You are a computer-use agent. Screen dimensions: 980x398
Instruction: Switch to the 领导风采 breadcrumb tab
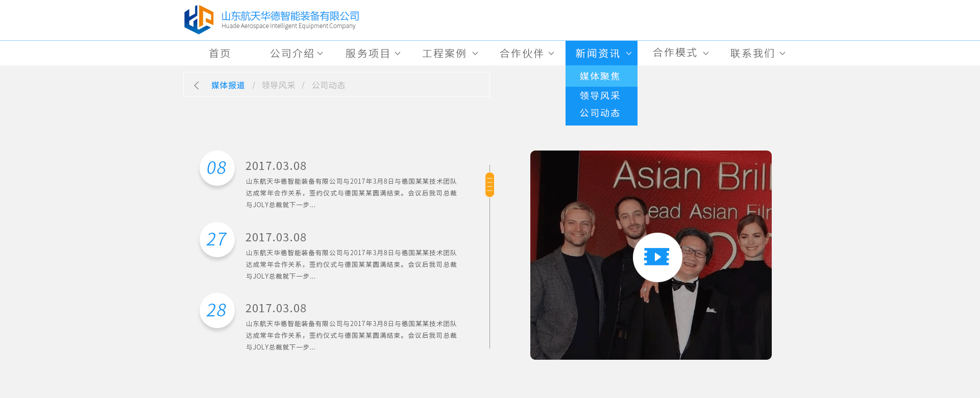click(x=278, y=85)
